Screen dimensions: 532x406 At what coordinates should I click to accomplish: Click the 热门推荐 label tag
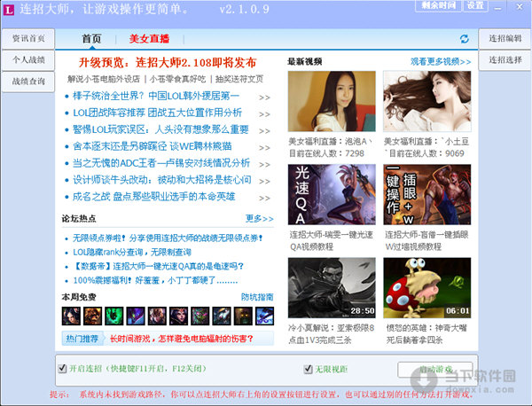pos(82,339)
